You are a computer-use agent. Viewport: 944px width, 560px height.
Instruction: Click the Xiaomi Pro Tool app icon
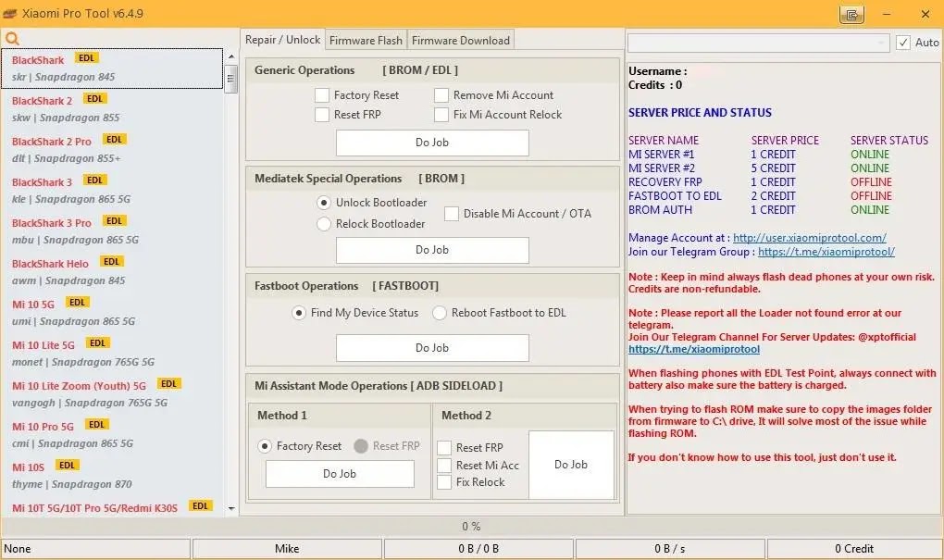point(10,13)
